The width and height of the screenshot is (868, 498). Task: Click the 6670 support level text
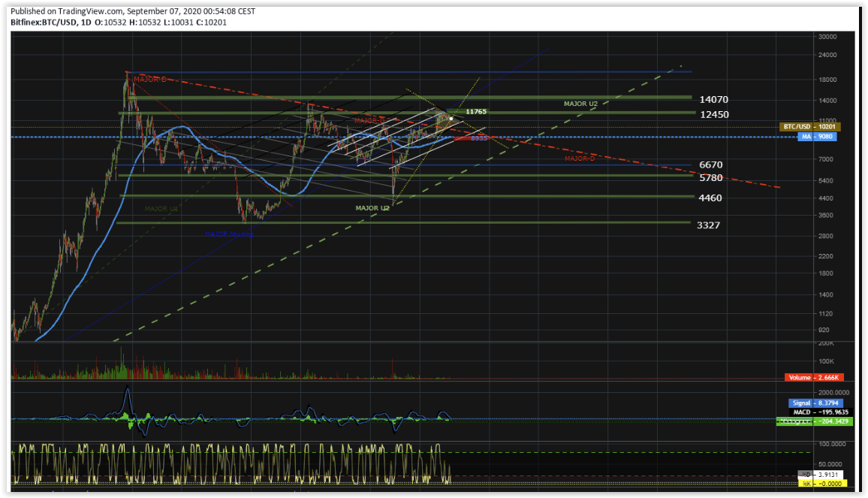click(x=710, y=164)
